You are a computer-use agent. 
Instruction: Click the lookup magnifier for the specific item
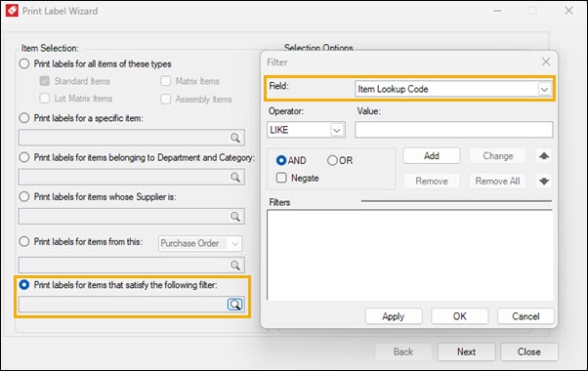[235, 138]
